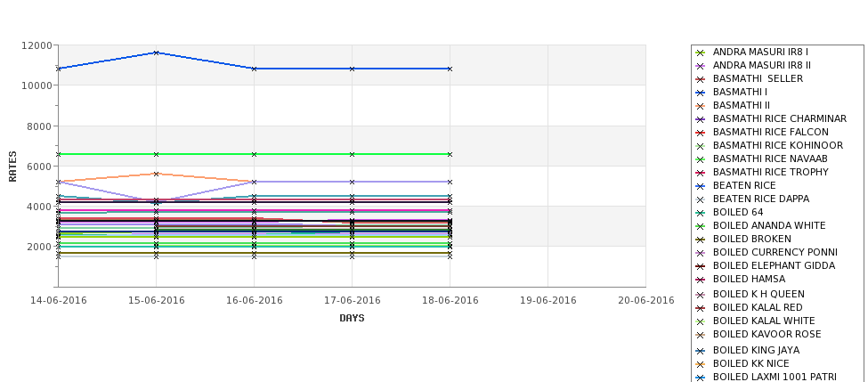
Task: Click the 20-06-2016 x-axis date label
Action: (x=646, y=301)
